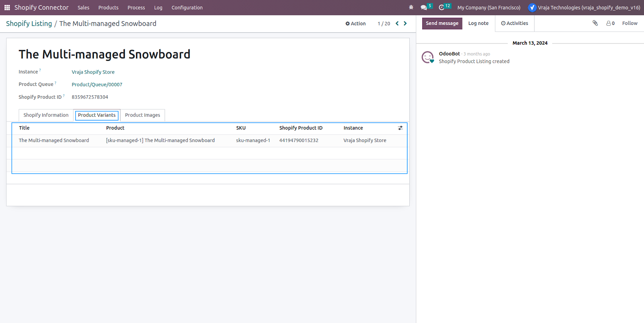Click the Product Queue help tooltip mark
Image resolution: width=644 pixels, height=323 pixels.
pyautogui.click(x=56, y=82)
